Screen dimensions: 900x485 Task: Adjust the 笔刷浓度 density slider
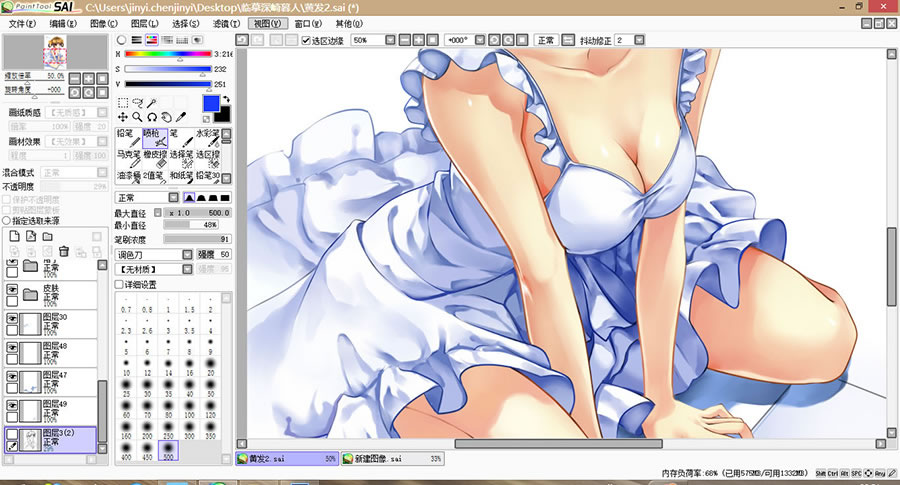(197, 239)
